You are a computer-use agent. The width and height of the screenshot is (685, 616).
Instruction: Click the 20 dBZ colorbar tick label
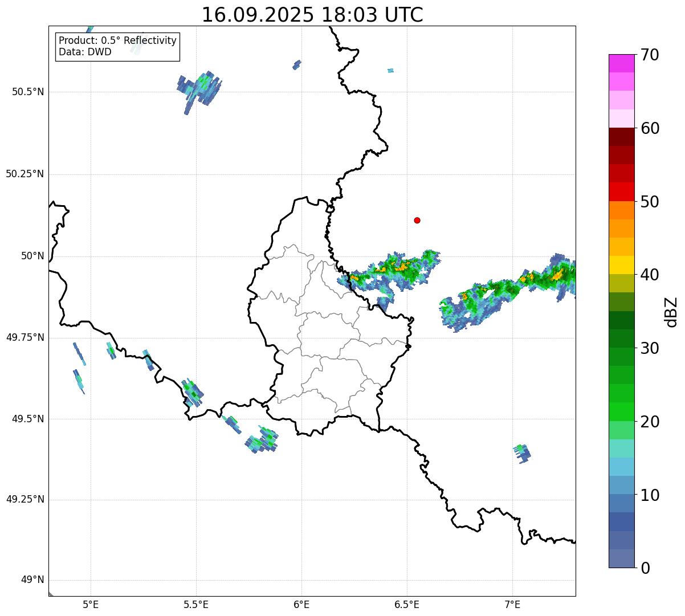[x=650, y=422]
